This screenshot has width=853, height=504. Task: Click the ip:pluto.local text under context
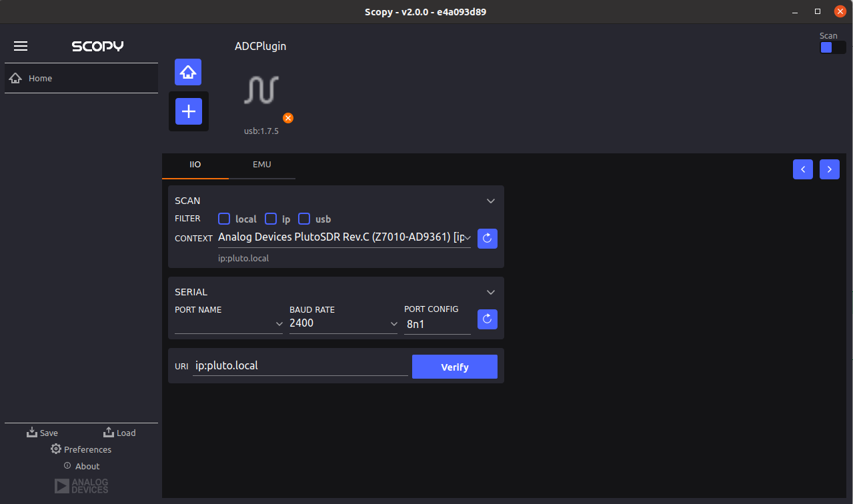(243, 258)
